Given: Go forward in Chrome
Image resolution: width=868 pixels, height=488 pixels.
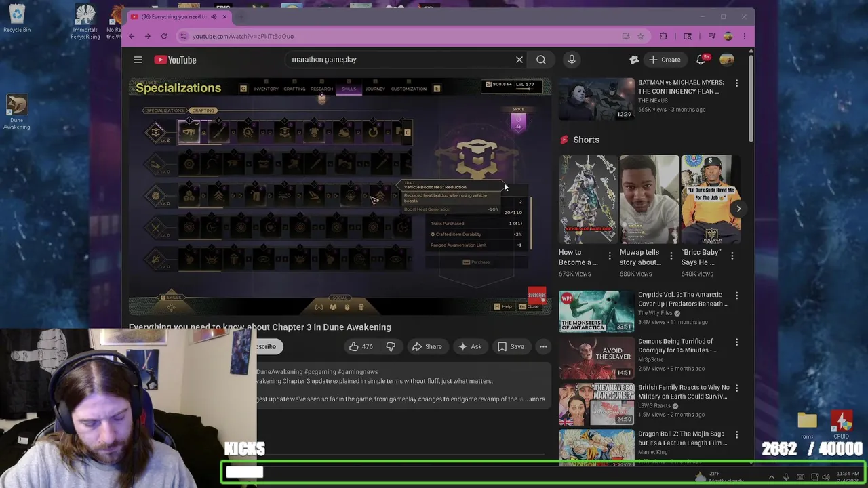Looking at the screenshot, I should point(148,36).
